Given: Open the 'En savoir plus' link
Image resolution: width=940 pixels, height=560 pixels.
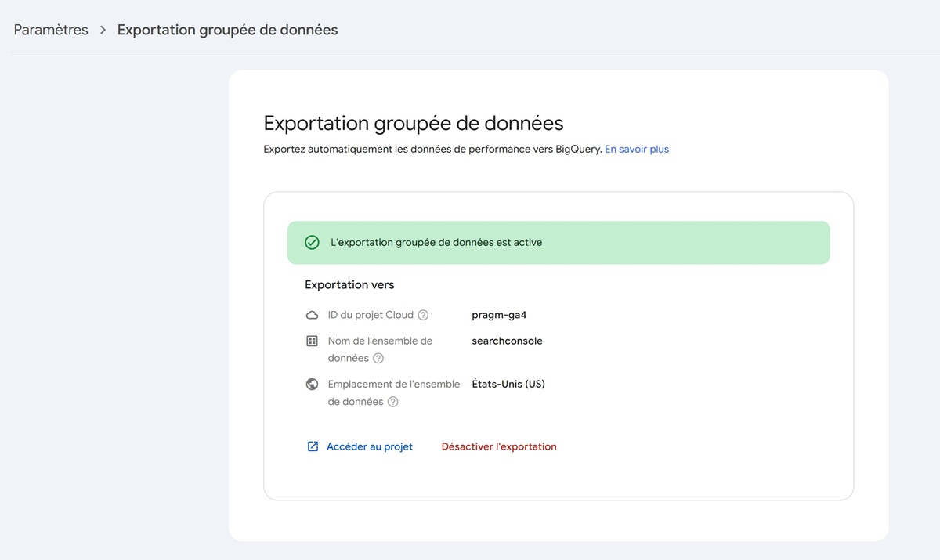Looking at the screenshot, I should [x=637, y=149].
